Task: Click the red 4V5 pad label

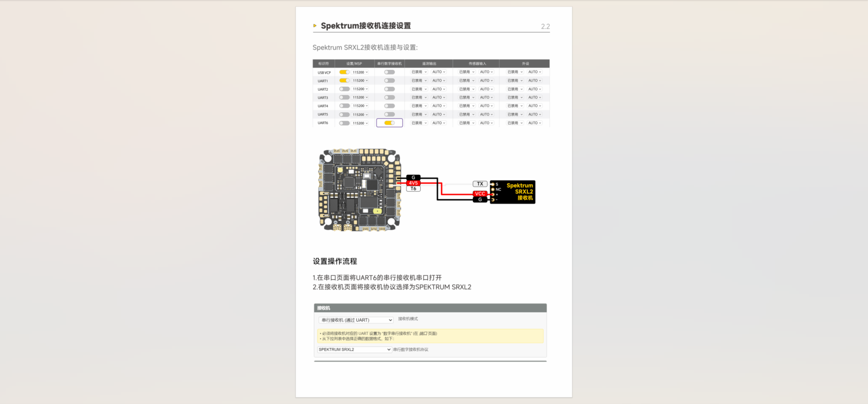Action: (x=413, y=183)
